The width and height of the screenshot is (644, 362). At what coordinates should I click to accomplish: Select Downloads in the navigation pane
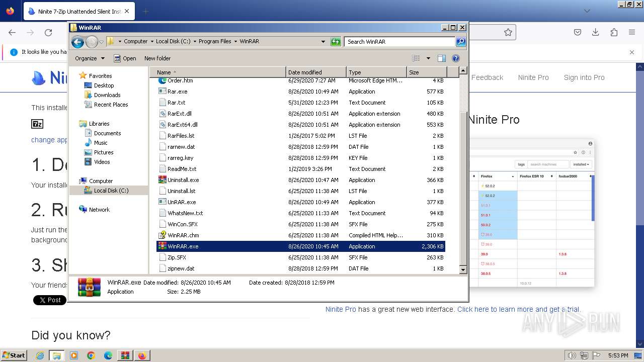pyautogui.click(x=107, y=95)
